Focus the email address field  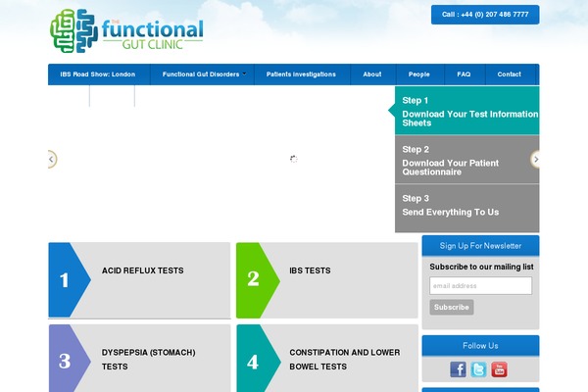tap(480, 286)
